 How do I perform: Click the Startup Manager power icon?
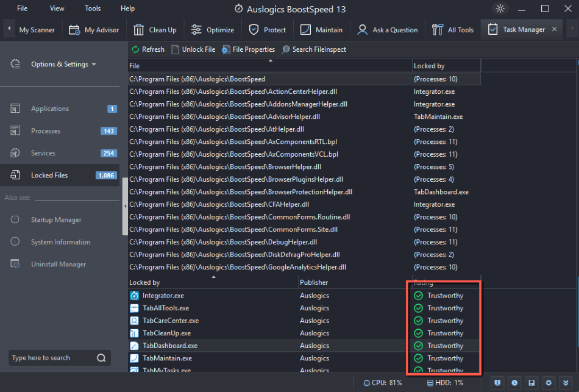coord(15,219)
